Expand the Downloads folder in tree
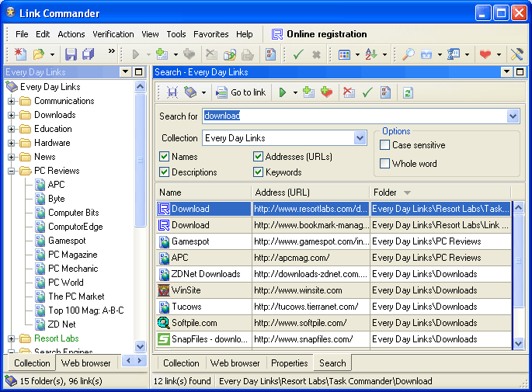 coord(12,115)
